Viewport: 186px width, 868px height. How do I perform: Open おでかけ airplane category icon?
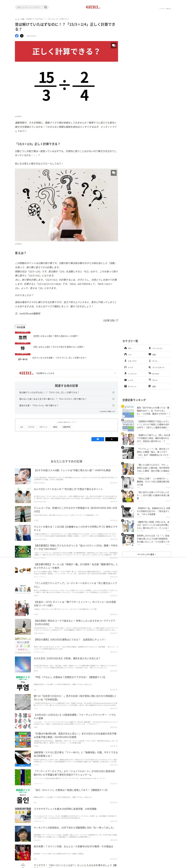[x=150, y=374]
